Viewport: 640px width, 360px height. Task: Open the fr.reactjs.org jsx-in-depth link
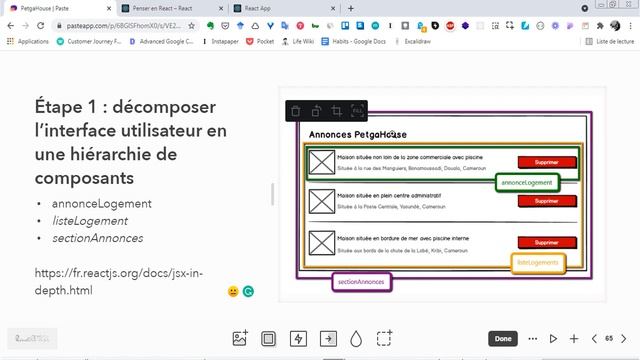(x=119, y=282)
